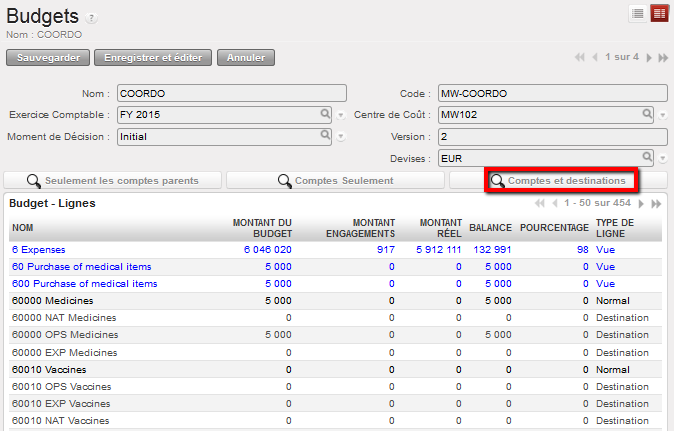This screenshot has height=431, width=674.
Task: Switch to list view icon
Action: (637, 13)
